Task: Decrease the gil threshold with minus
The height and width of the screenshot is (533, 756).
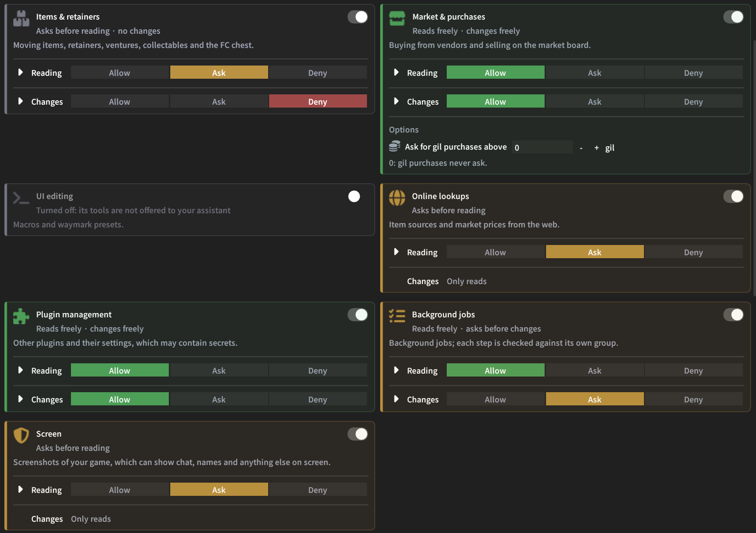Action: [x=581, y=147]
